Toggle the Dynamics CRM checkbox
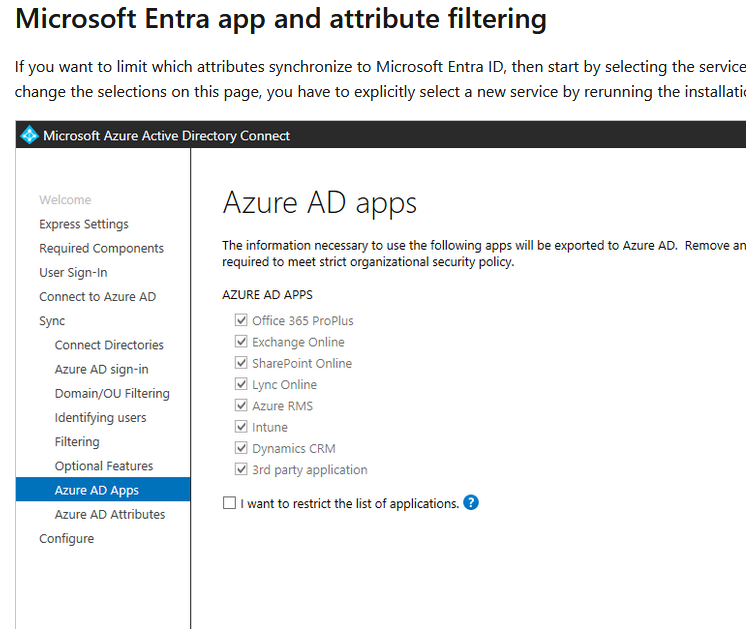746x629 pixels. (241, 448)
